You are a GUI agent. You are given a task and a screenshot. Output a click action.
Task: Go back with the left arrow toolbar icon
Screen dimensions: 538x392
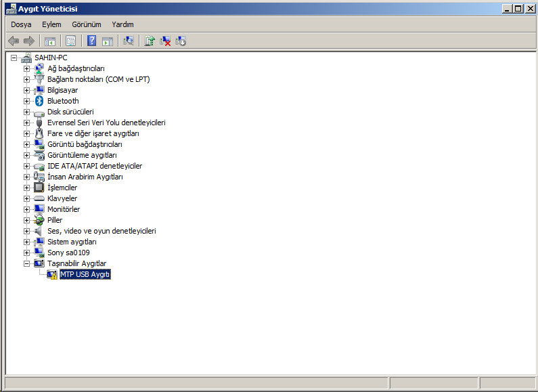coord(14,41)
